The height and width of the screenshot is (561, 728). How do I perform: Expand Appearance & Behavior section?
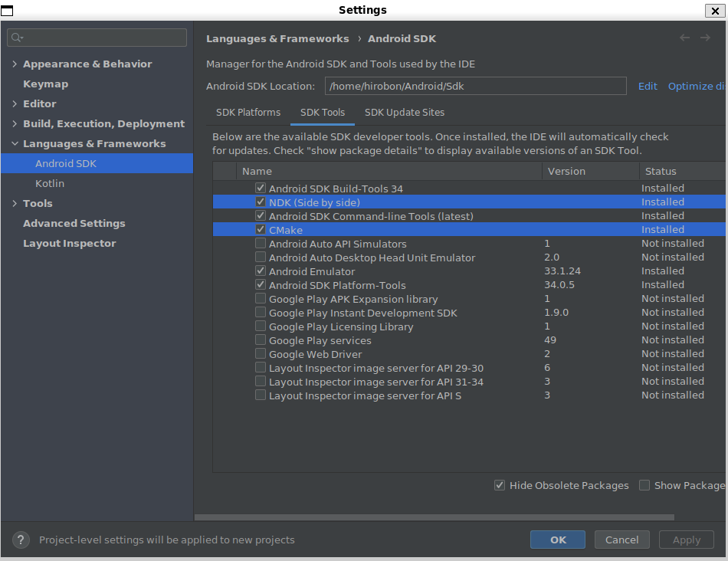[15, 64]
